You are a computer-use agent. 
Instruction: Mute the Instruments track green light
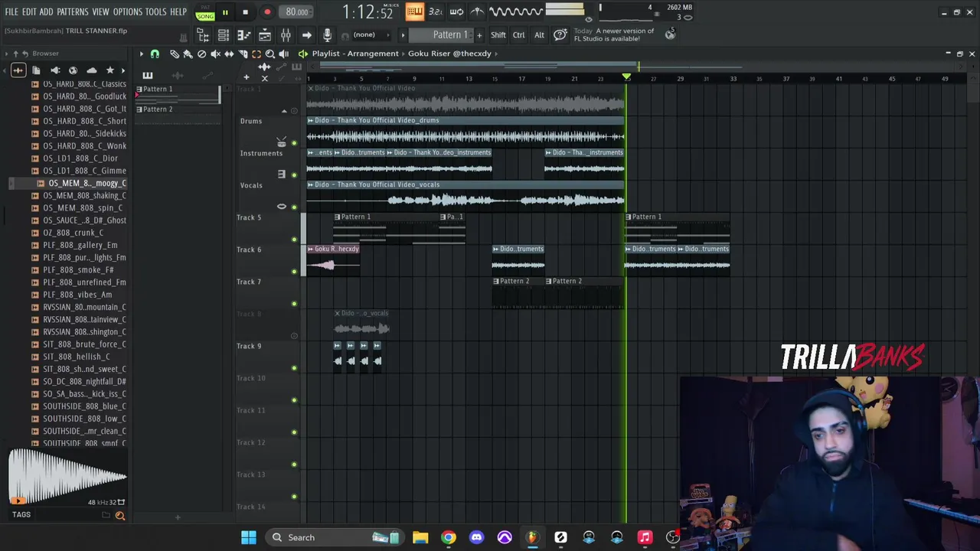tap(294, 175)
